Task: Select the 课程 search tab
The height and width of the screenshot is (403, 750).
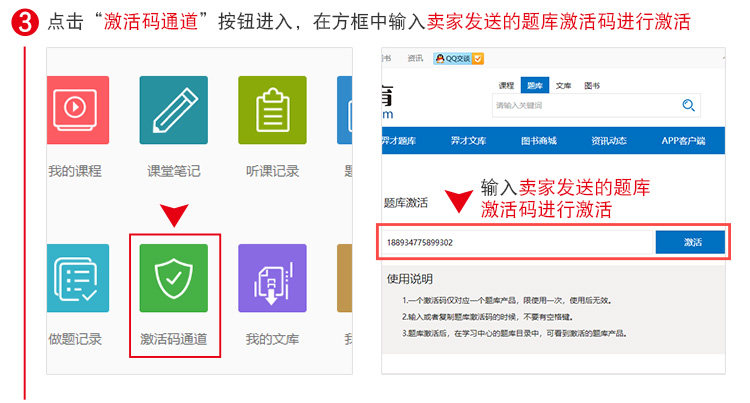Action: [506, 86]
